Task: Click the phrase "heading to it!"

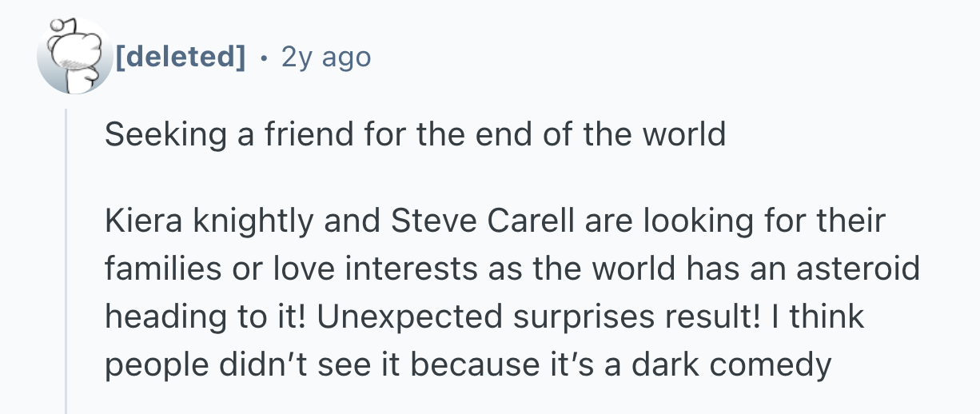Action: 205,316
